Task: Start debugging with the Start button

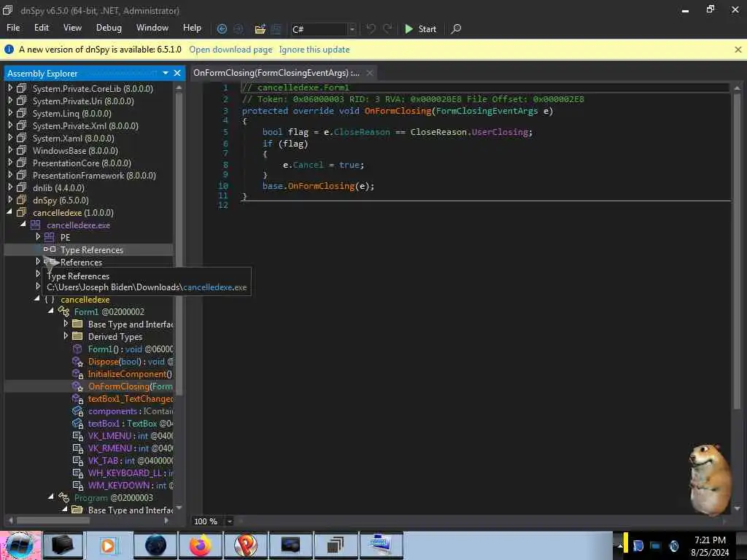Action: click(421, 29)
